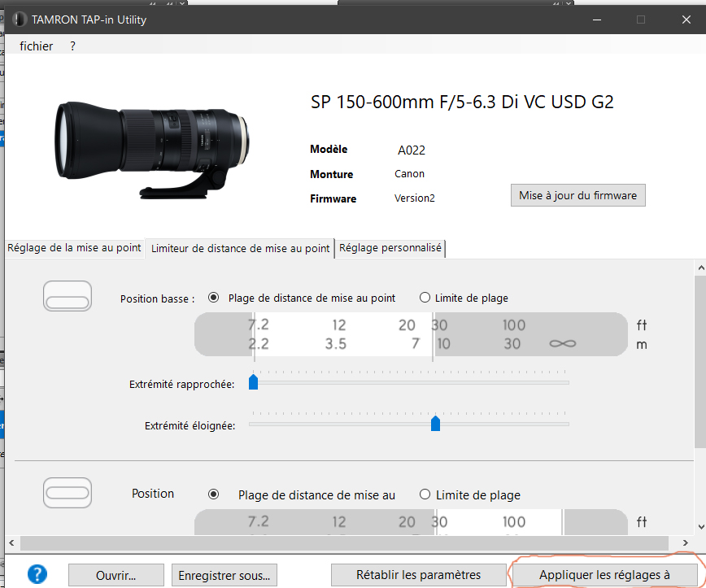This screenshot has width=706, height=588.
Task: Click the A022 model value
Action: (x=411, y=150)
